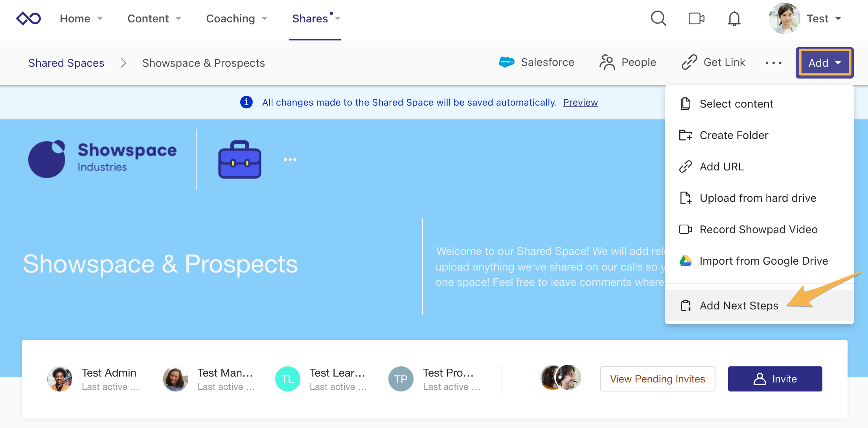Open search with the magnifying glass icon
Viewport: 868px width, 428px height.
[x=658, y=18]
